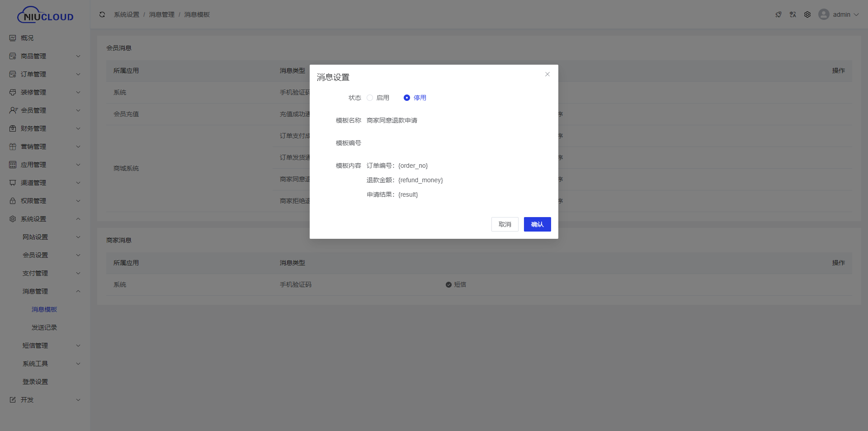Expand 财务管理 menu chevron
868x431 pixels.
pyautogui.click(x=78, y=128)
